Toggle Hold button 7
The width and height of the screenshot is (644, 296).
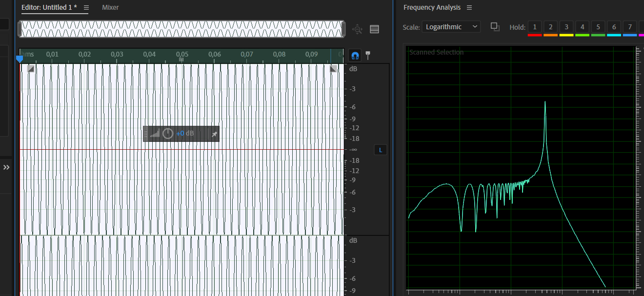click(x=630, y=27)
